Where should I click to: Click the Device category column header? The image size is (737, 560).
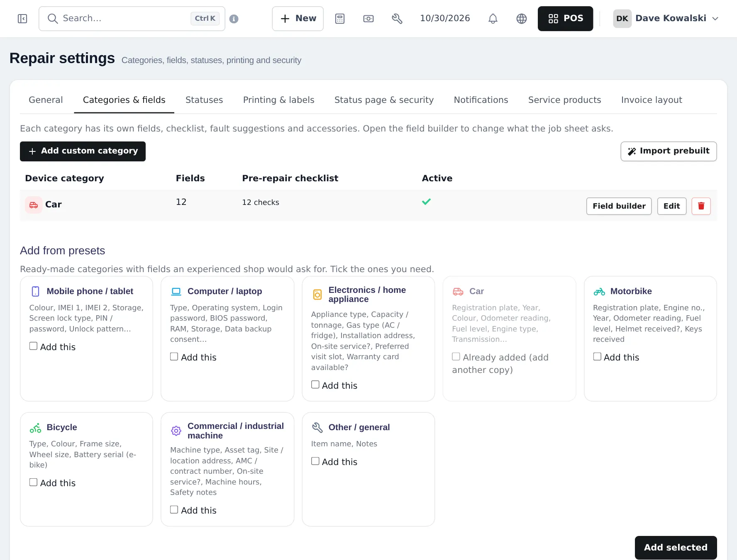pyautogui.click(x=64, y=178)
